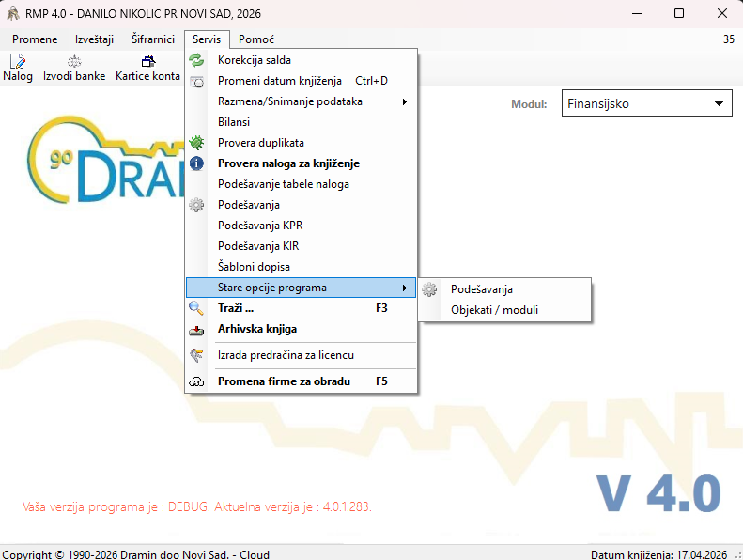Viewport: 743px width, 560px height.
Task: Open the Promene menu
Action: pos(35,39)
